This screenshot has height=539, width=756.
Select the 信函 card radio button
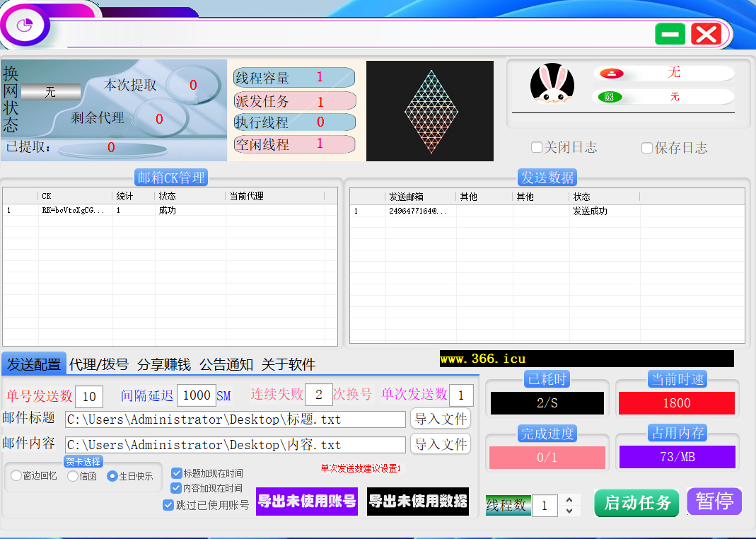pos(73,476)
